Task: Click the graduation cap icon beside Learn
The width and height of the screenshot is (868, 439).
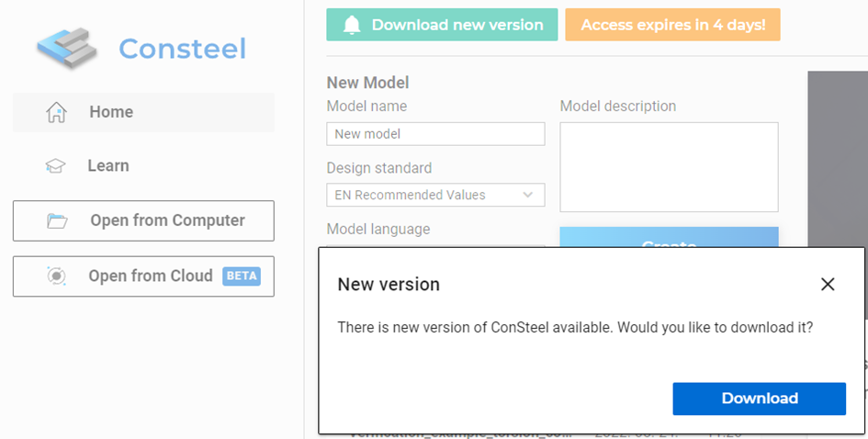Action: [x=55, y=165]
